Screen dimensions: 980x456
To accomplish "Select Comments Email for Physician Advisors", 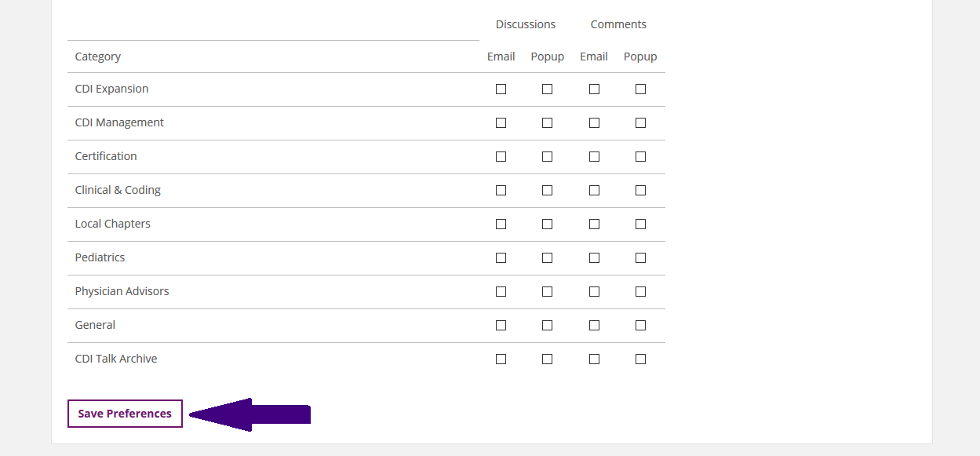I will 594,292.
